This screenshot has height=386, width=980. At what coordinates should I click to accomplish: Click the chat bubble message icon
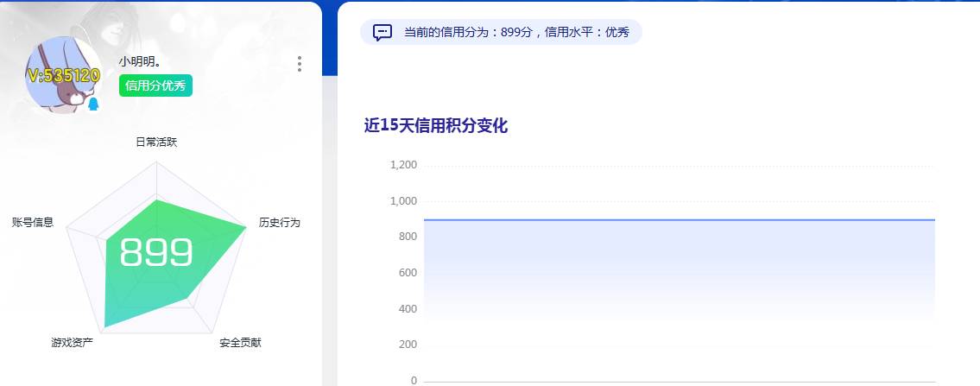tap(383, 33)
